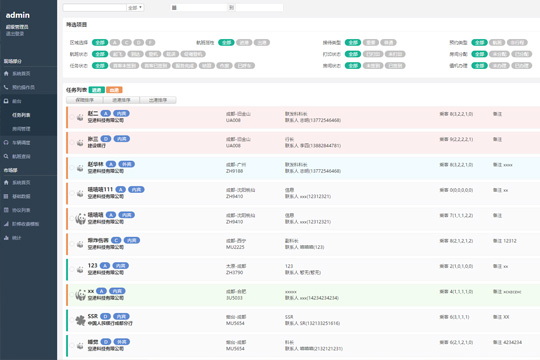
Task: Click the blue A badge beside 赵二
Action: [106, 113]
